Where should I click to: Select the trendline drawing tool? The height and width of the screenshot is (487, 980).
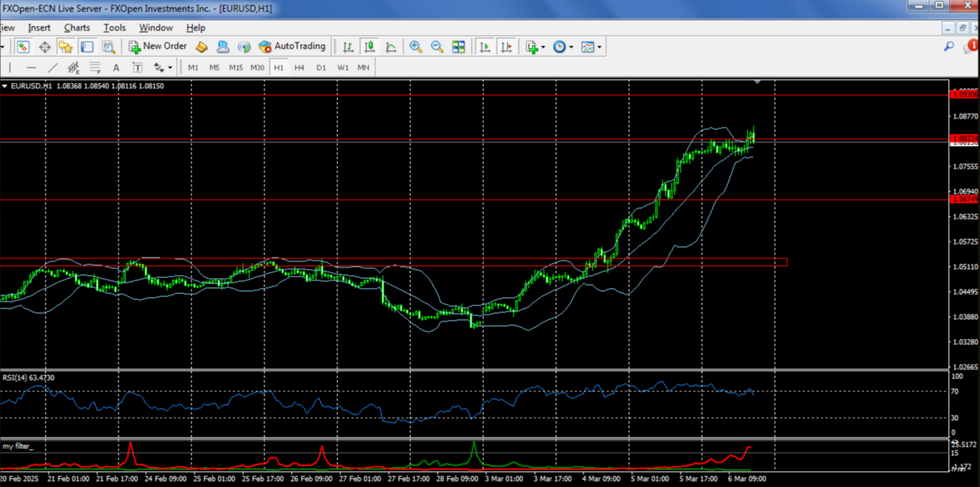pyautogui.click(x=52, y=68)
